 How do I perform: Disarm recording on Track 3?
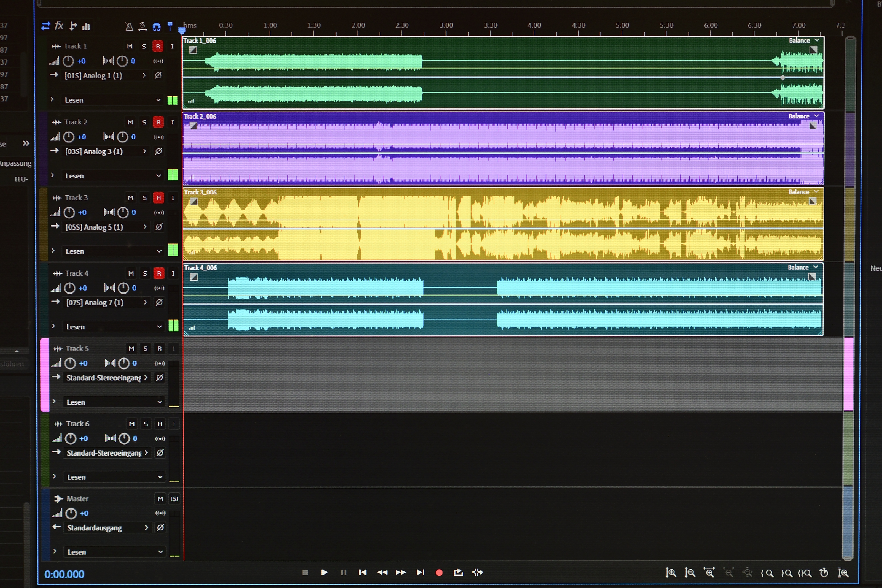[159, 198]
